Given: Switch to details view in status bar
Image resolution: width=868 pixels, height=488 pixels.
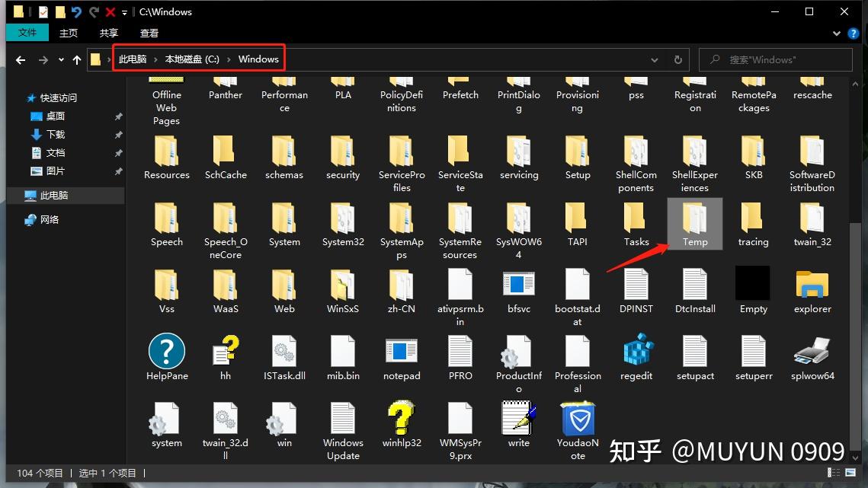Looking at the screenshot, I should (833, 472).
